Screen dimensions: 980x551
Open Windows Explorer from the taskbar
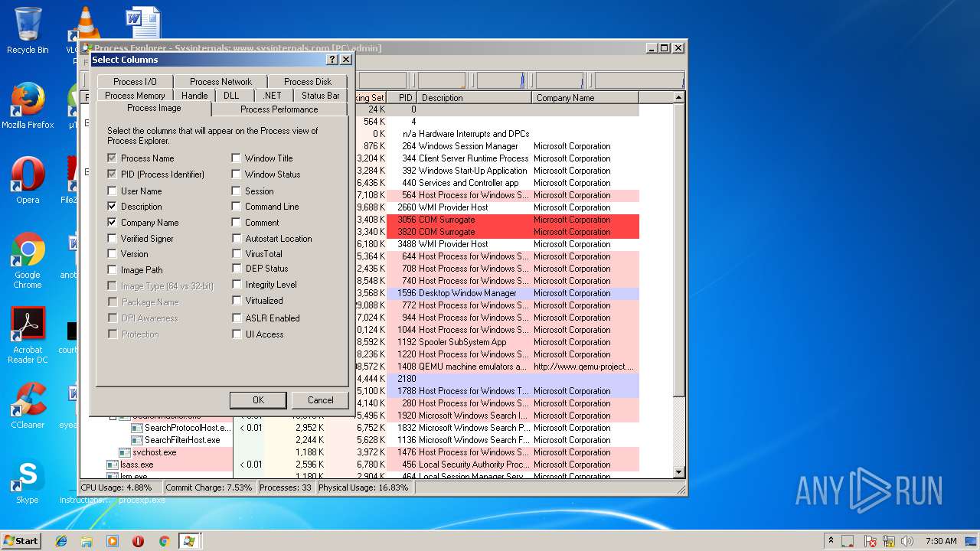coord(87,541)
